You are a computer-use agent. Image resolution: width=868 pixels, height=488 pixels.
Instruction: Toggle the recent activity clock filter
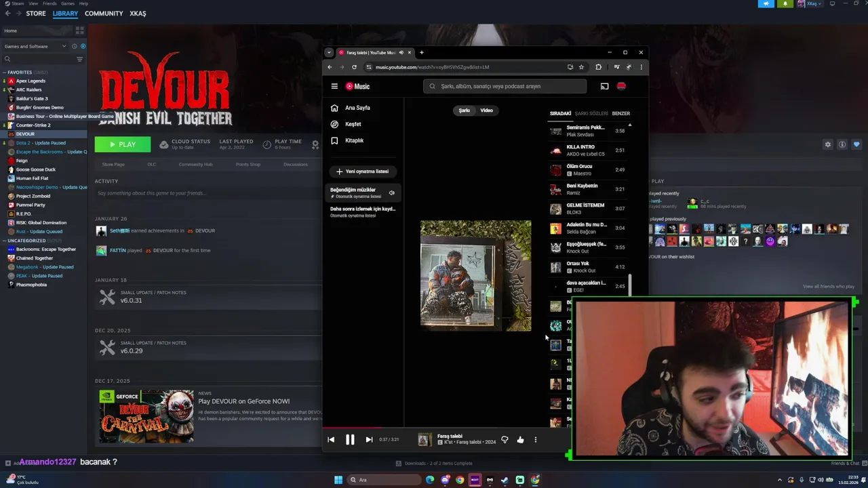[x=74, y=46]
